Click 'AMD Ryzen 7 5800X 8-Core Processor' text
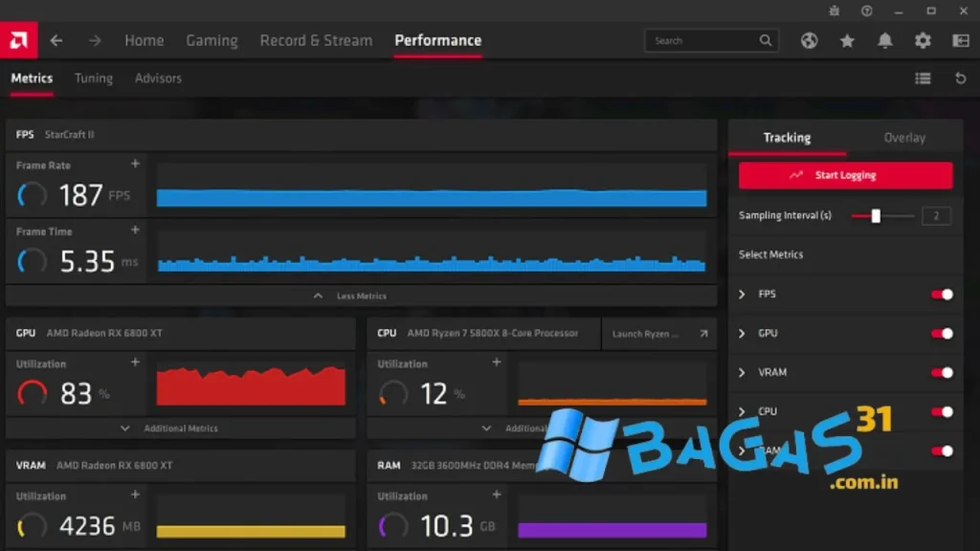This screenshot has height=551, width=980. [x=493, y=334]
